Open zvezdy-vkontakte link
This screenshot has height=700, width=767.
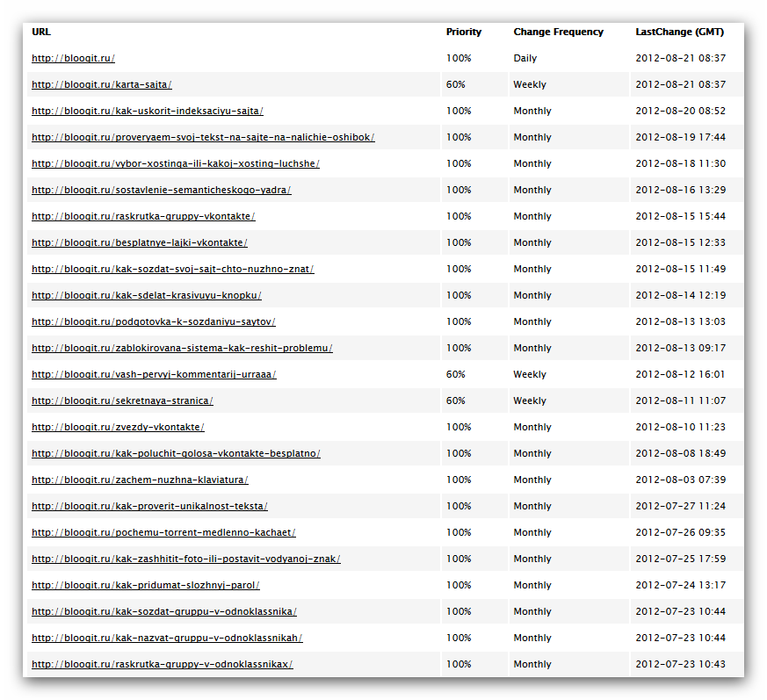[x=118, y=428]
